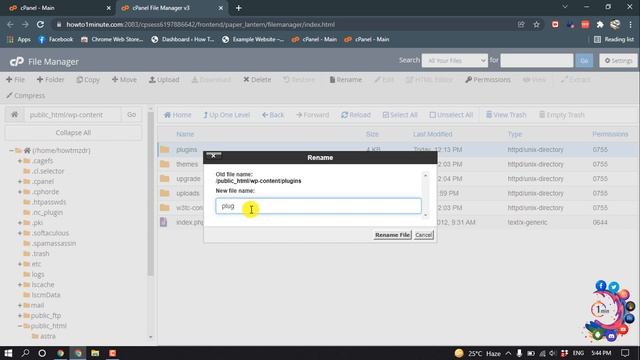
Task: Select the uploads folder icon
Action: [x=164, y=193]
